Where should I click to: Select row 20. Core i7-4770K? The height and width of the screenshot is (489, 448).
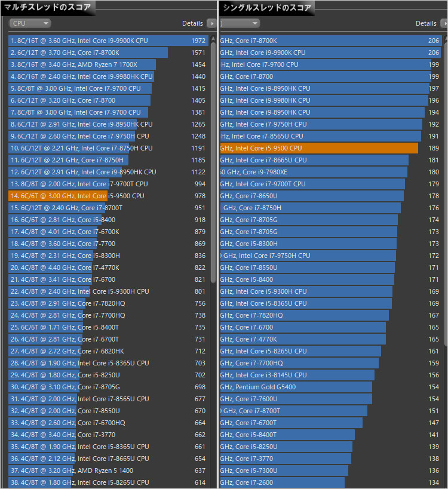(108, 267)
